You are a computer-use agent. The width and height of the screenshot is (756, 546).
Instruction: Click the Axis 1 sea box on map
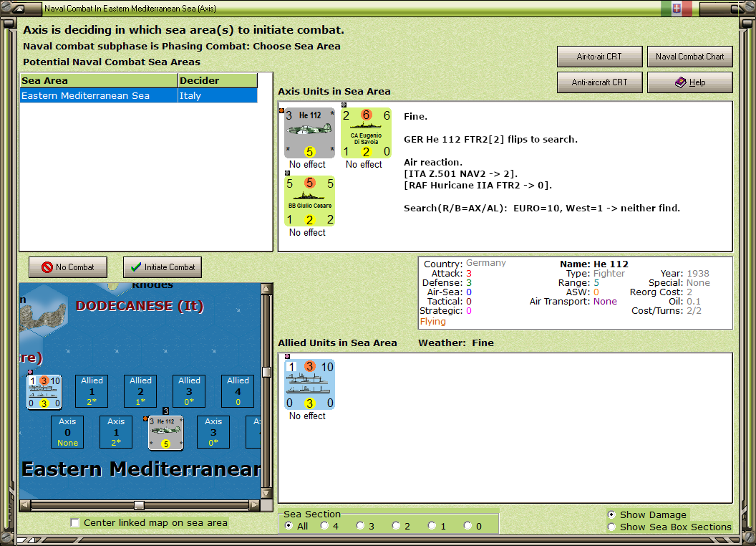pyautogui.click(x=116, y=432)
